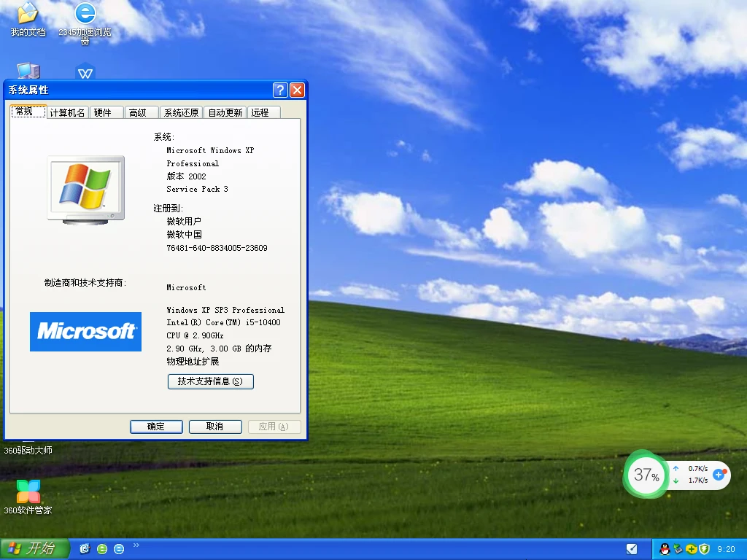Click the help question mark in 系统属性 title bar
The height and width of the screenshot is (560, 747).
click(280, 90)
